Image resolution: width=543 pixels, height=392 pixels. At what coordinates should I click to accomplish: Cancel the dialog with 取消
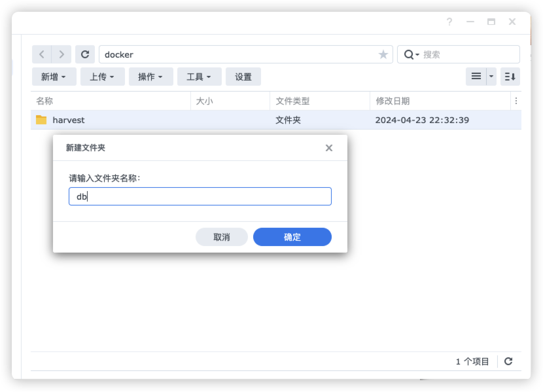(x=222, y=237)
